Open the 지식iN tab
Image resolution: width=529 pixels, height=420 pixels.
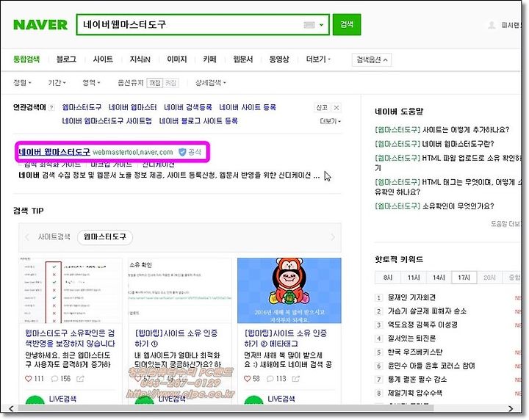(x=140, y=59)
